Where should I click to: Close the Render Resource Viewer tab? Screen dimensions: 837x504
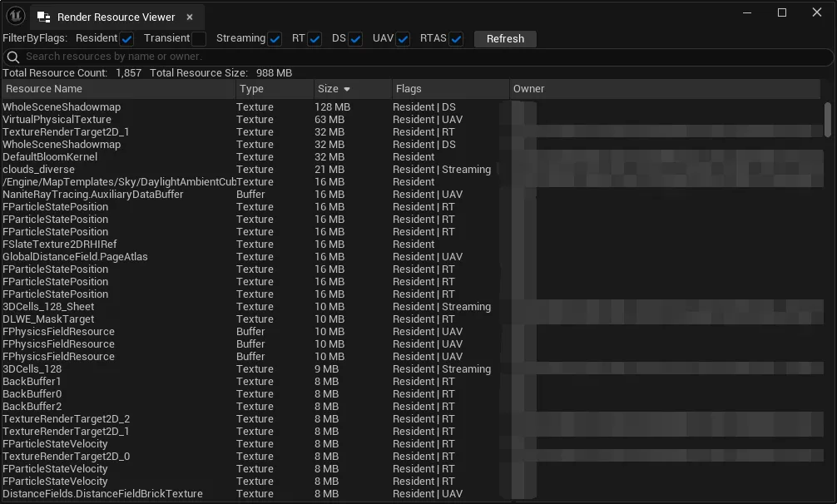coord(190,17)
